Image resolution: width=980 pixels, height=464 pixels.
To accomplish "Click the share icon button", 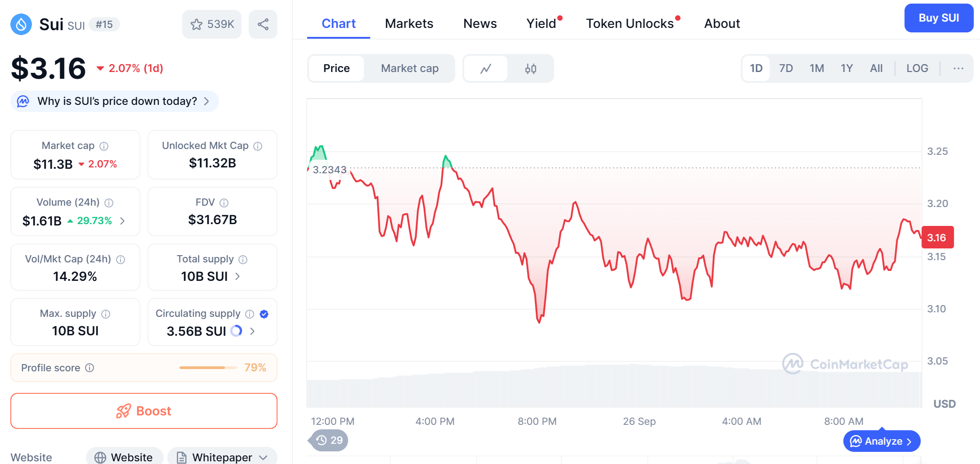I will tap(263, 24).
